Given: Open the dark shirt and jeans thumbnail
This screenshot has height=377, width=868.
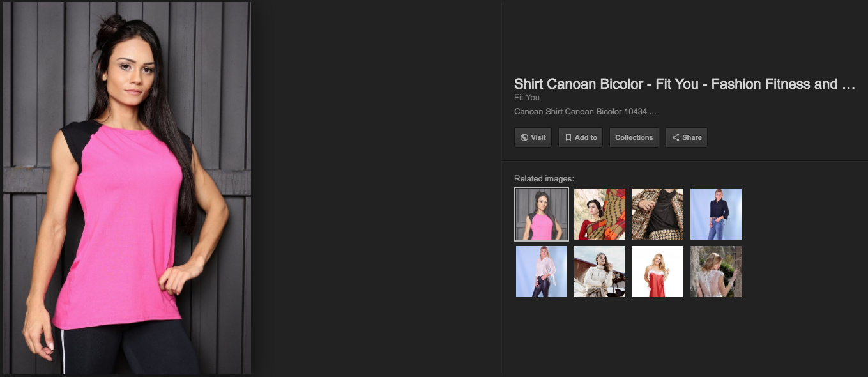Looking at the screenshot, I should (x=716, y=214).
